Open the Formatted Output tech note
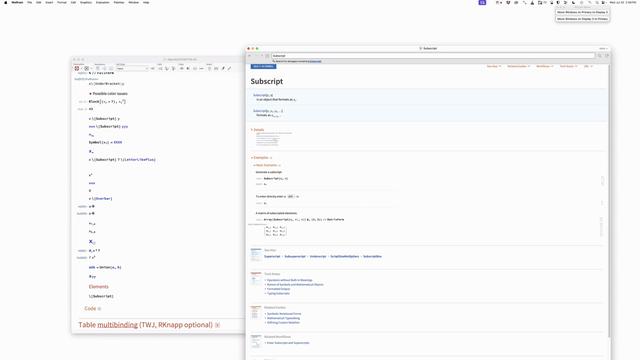Image resolution: width=640 pixels, height=360 pixels. 278,289
